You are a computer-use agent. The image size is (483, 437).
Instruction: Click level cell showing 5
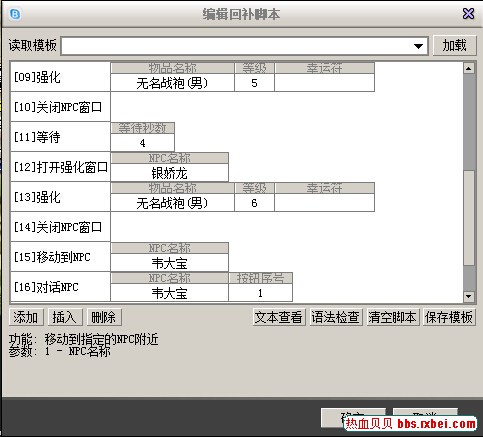[x=254, y=83]
